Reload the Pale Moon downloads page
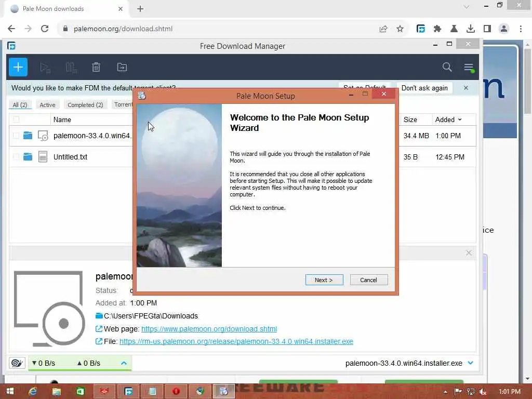 point(45,29)
